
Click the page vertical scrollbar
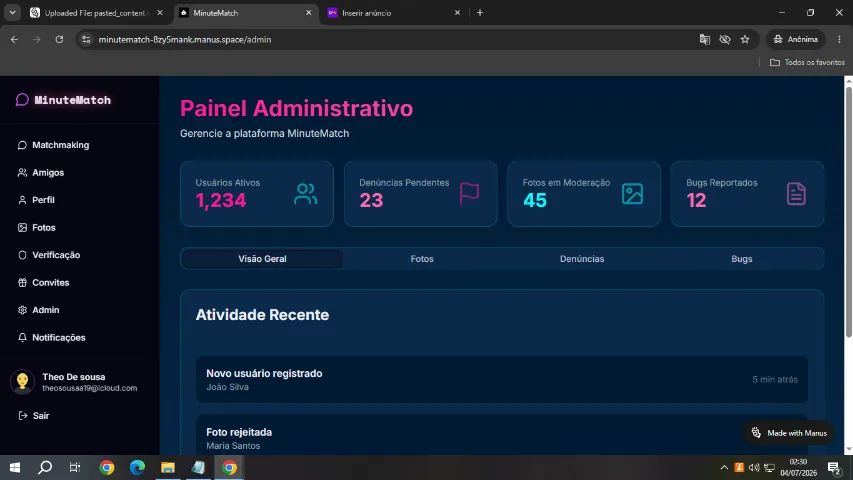[848, 212]
